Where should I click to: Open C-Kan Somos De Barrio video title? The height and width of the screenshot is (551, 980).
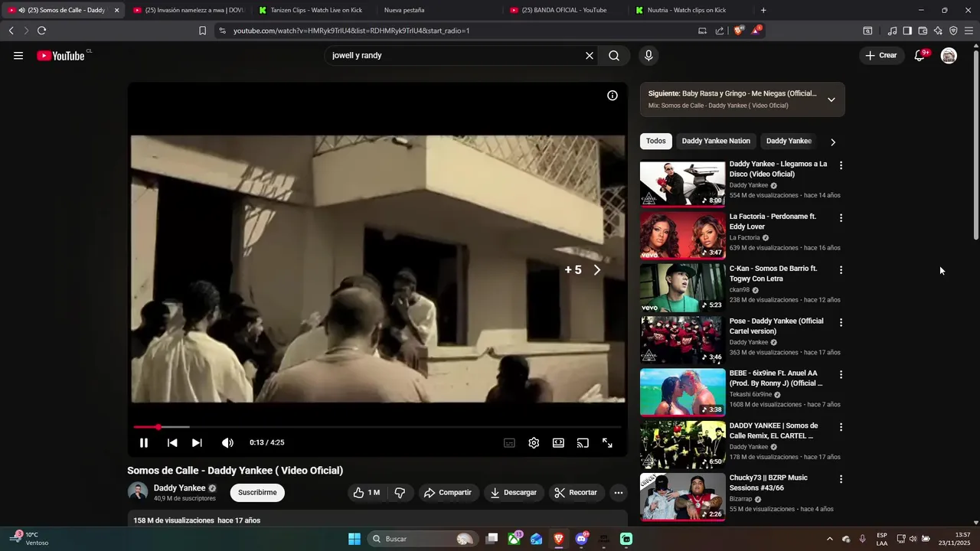coord(773,273)
